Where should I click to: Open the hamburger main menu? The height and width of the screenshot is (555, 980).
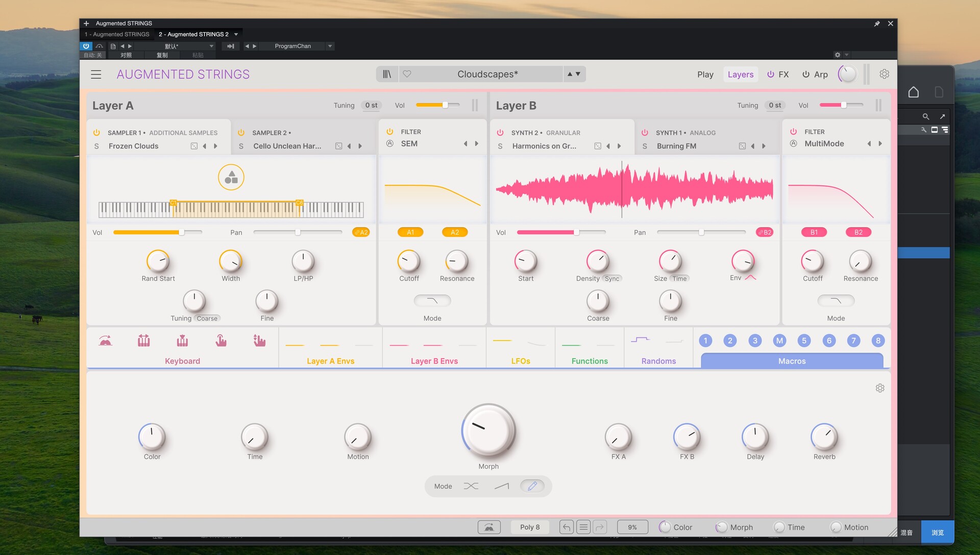point(96,74)
